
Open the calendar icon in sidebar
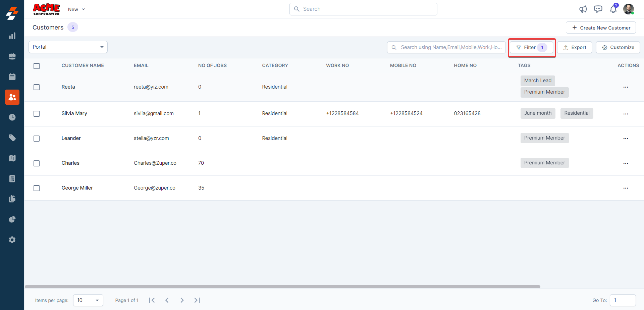[x=12, y=77]
